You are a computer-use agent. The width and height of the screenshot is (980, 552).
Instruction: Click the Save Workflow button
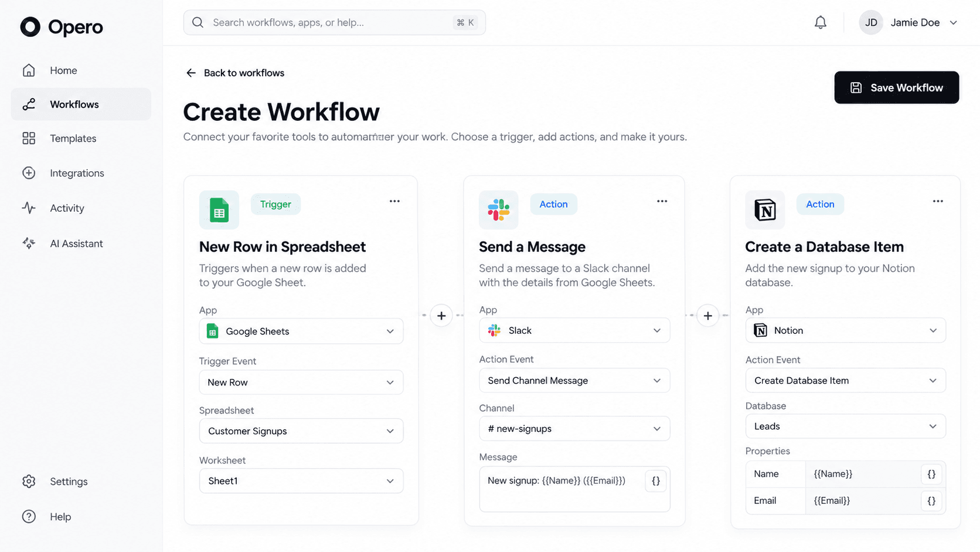point(897,87)
